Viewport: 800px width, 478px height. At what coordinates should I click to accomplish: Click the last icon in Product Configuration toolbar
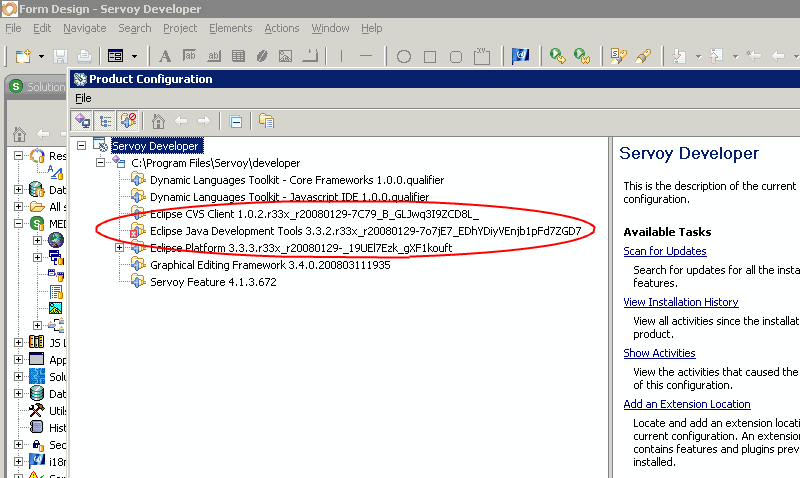click(266, 121)
